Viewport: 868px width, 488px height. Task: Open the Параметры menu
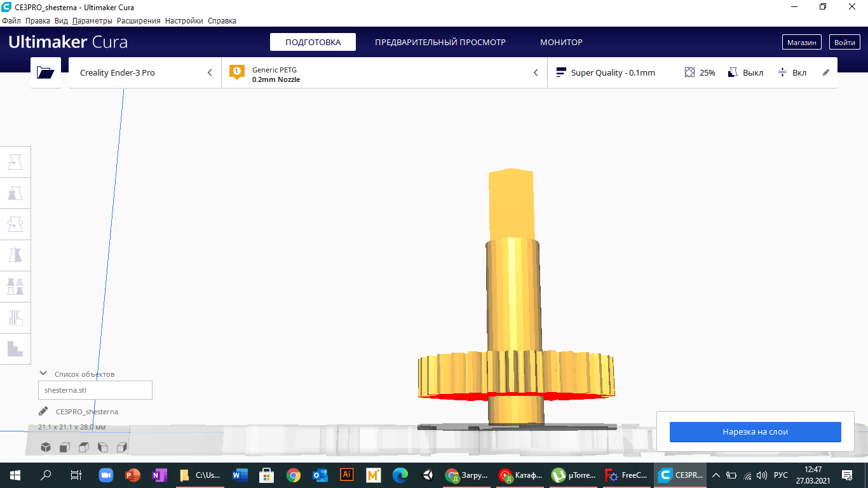pos(92,20)
